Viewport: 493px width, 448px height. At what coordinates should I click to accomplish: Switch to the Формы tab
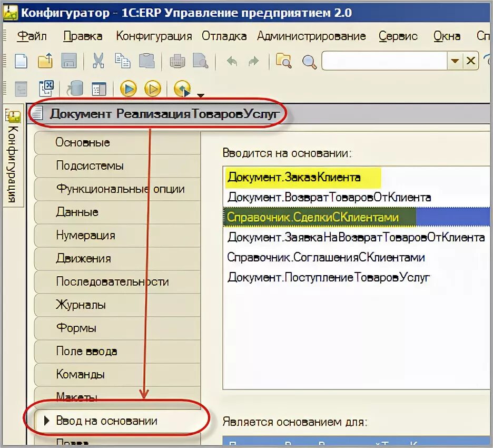pyautogui.click(x=117, y=328)
